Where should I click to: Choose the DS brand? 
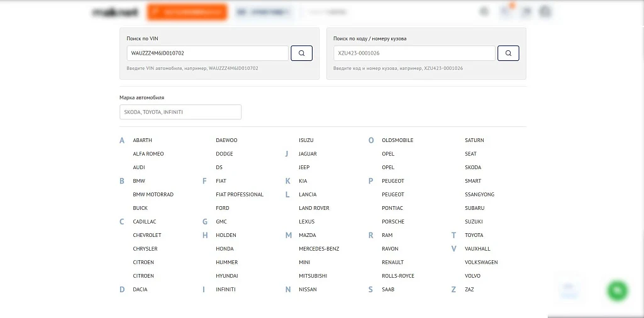tap(219, 167)
